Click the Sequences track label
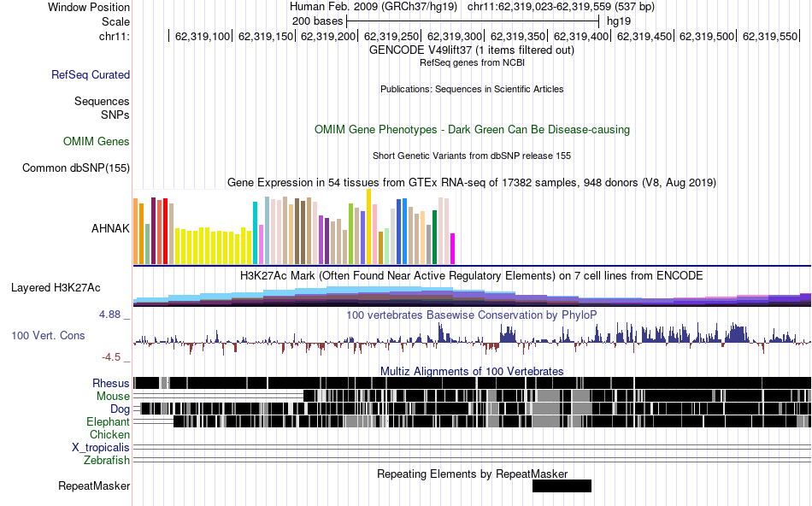 coord(102,101)
